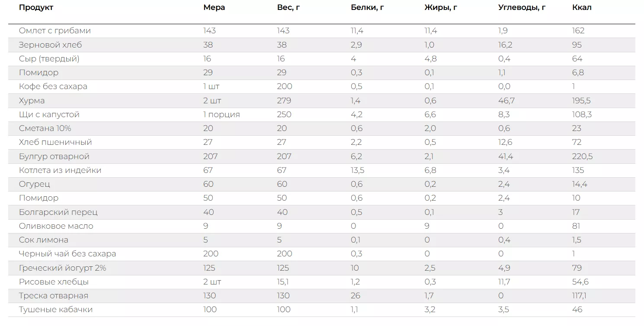Click Греческий йогурт 2% product name
Image resolution: width=644 pixels, height=326 pixels.
tap(63, 268)
